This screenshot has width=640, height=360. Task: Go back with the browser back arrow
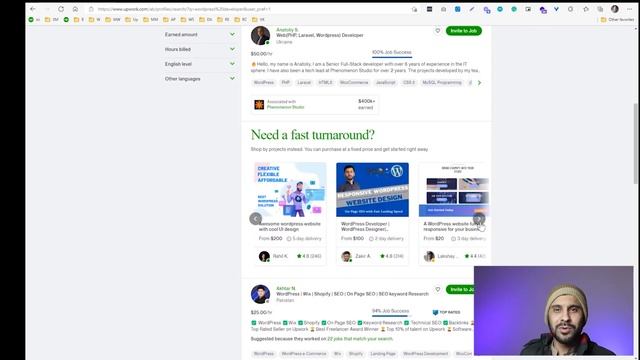click(x=33, y=9)
